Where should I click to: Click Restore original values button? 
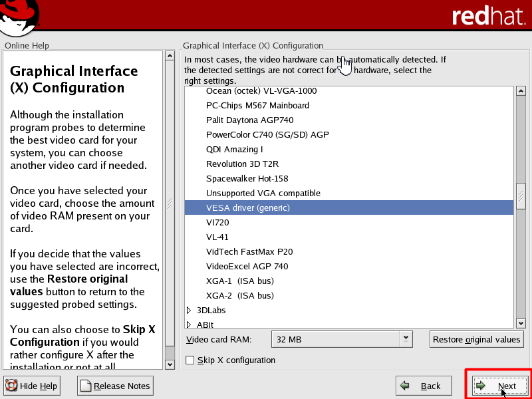coord(476,339)
